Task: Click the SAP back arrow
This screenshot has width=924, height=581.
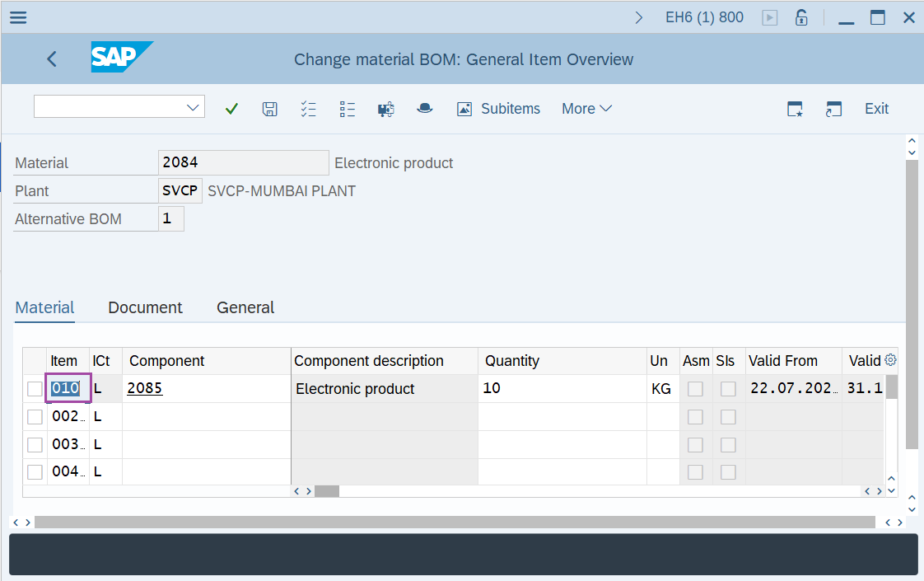Action: (x=52, y=59)
